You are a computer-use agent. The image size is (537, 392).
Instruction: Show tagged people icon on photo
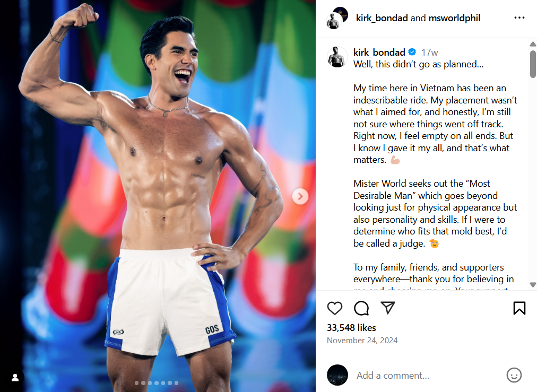point(15,377)
